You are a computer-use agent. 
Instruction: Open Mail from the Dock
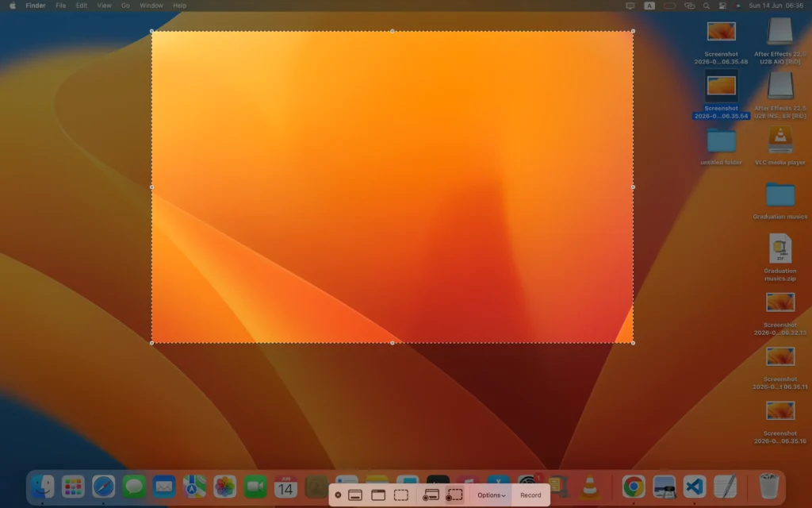164,487
